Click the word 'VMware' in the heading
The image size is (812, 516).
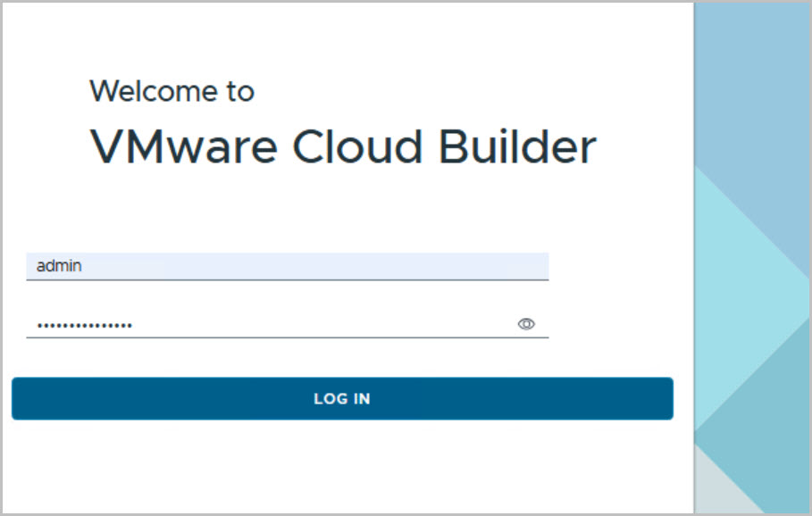click(x=180, y=146)
